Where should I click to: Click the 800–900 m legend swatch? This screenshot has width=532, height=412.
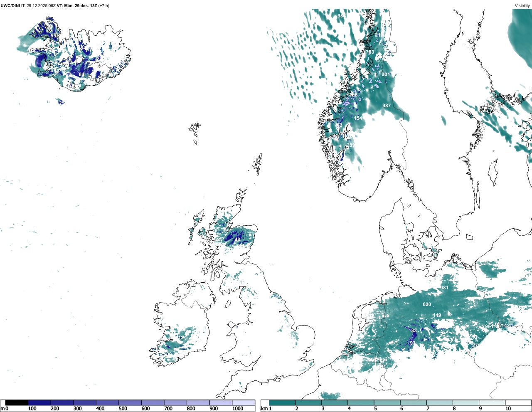coord(198,402)
